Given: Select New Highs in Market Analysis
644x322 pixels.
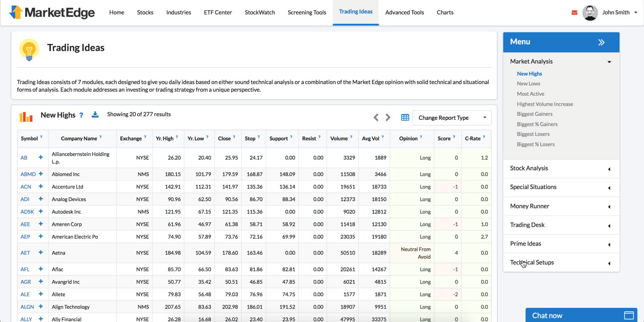Looking at the screenshot, I should (x=530, y=74).
